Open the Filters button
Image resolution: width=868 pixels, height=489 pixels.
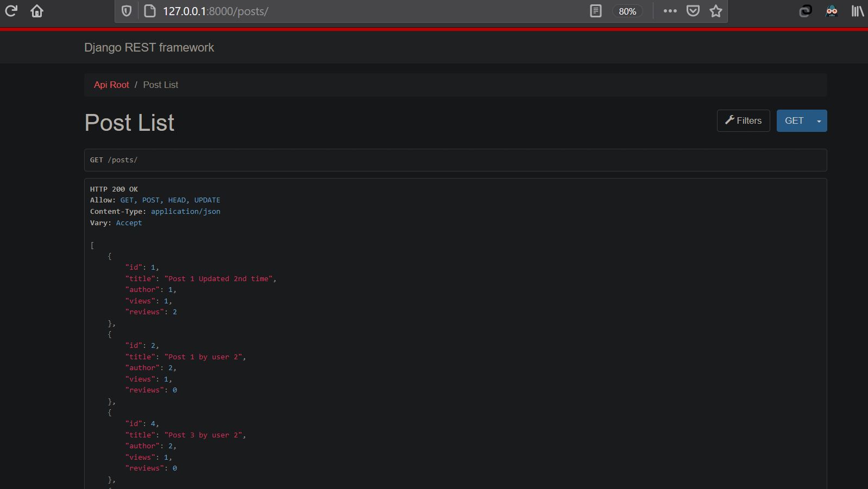pyautogui.click(x=743, y=121)
